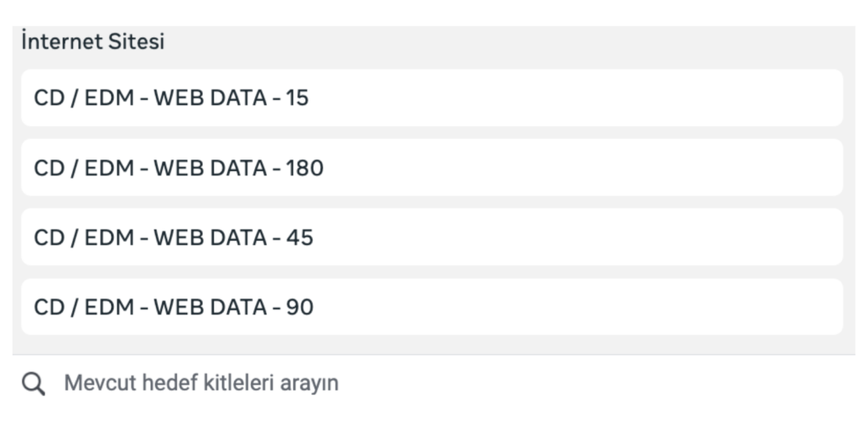
Task: Select the third row, WEB DATA - 45
Action: [431, 237]
